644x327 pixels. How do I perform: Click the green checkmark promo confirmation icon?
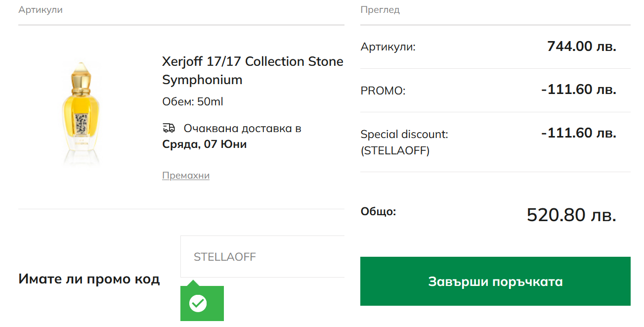199,303
